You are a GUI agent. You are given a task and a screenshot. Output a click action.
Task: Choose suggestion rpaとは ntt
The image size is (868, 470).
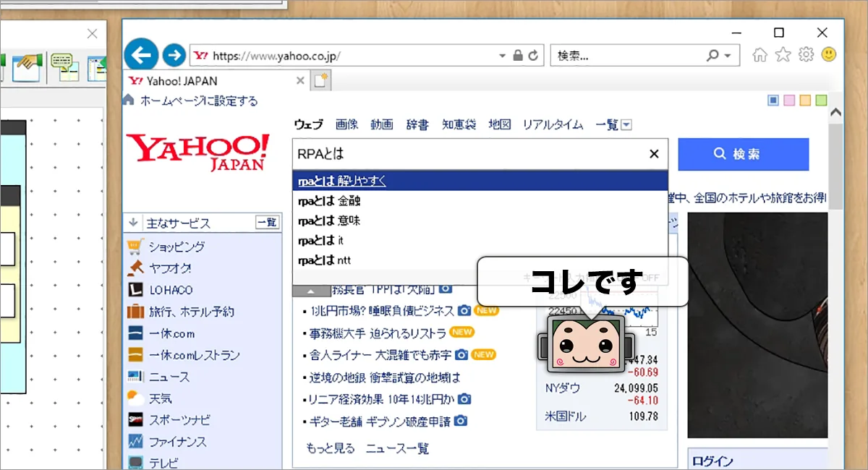[x=480, y=260]
